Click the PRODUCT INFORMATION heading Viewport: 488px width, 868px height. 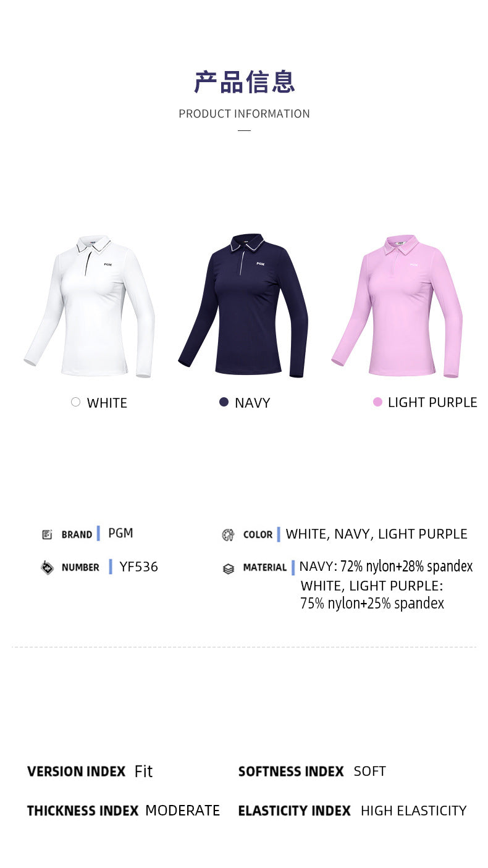pos(244,114)
